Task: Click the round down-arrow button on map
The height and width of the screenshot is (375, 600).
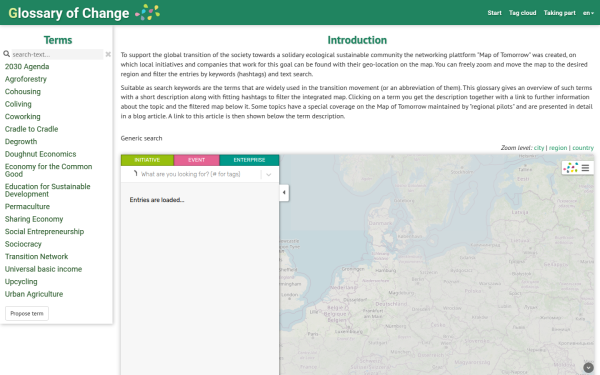Action: (589, 367)
